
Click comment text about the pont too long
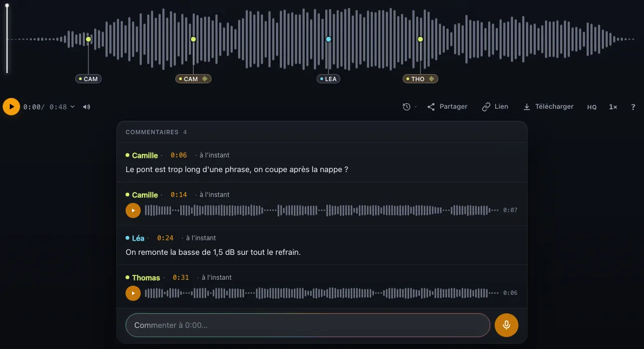click(x=237, y=169)
